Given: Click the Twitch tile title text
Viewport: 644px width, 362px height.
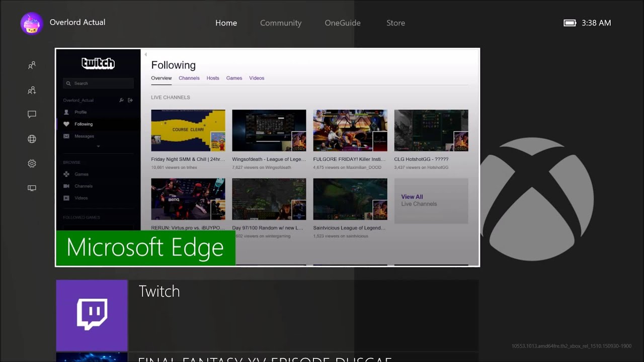Looking at the screenshot, I should 159,291.
